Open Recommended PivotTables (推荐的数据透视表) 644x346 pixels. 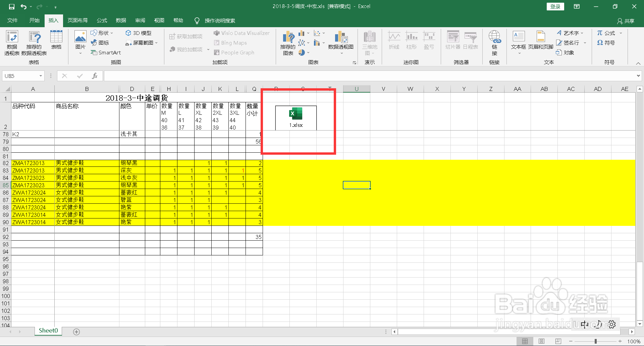click(34, 43)
